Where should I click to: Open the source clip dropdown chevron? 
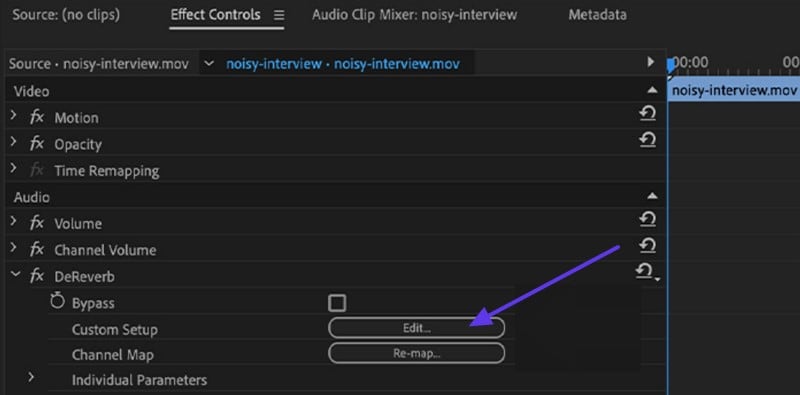[208, 64]
